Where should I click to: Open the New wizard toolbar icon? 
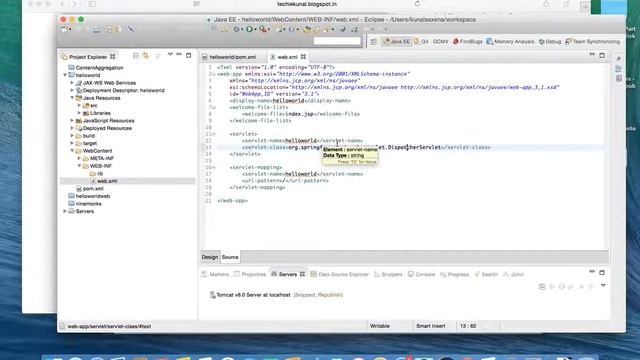click(64, 29)
